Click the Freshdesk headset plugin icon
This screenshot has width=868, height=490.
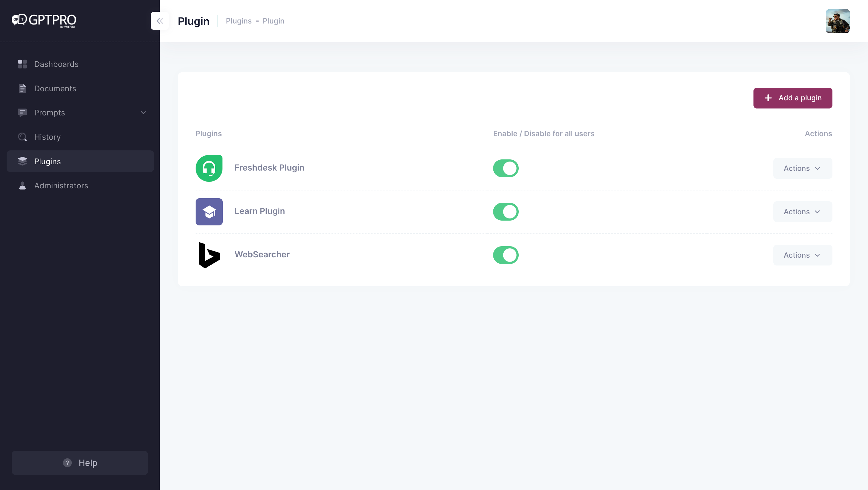pos(209,168)
